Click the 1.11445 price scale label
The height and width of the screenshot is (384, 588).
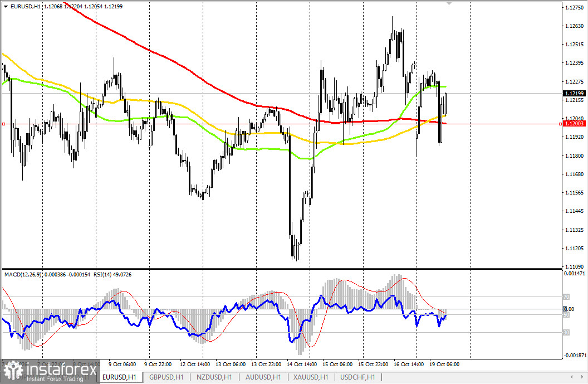pyautogui.click(x=574, y=211)
